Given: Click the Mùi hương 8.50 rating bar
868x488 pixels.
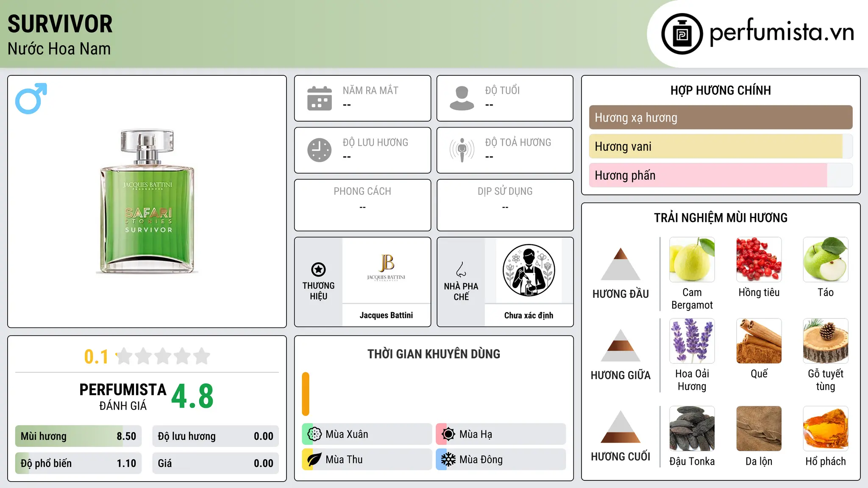Looking at the screenshot, I should coord(78,436).
